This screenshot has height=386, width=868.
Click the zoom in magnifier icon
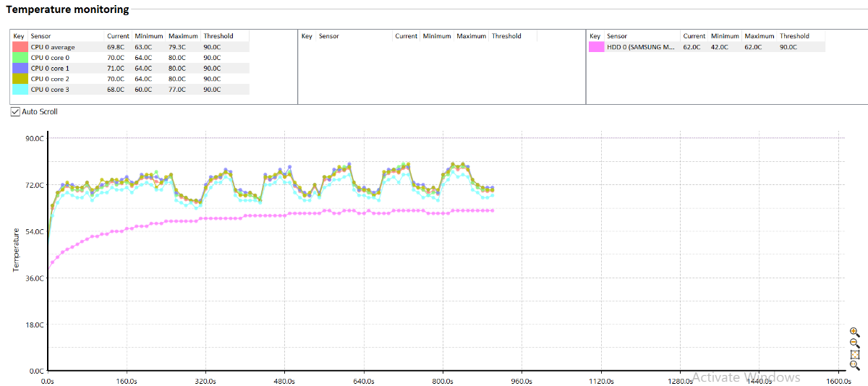point(854,331)
